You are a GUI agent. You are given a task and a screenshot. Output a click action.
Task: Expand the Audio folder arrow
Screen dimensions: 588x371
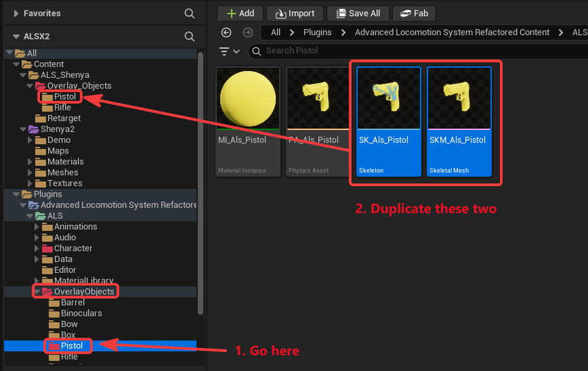pyautogui.click(x=37, y=238)
